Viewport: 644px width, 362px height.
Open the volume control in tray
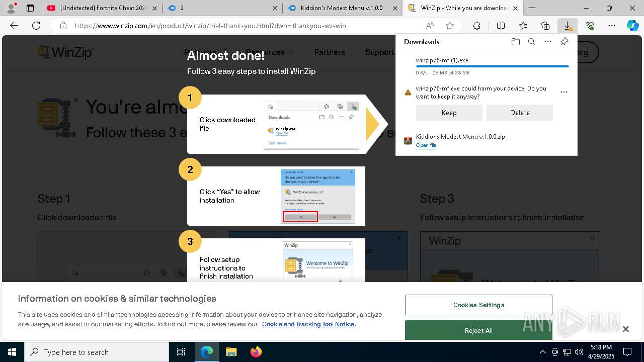click(579, 352)
